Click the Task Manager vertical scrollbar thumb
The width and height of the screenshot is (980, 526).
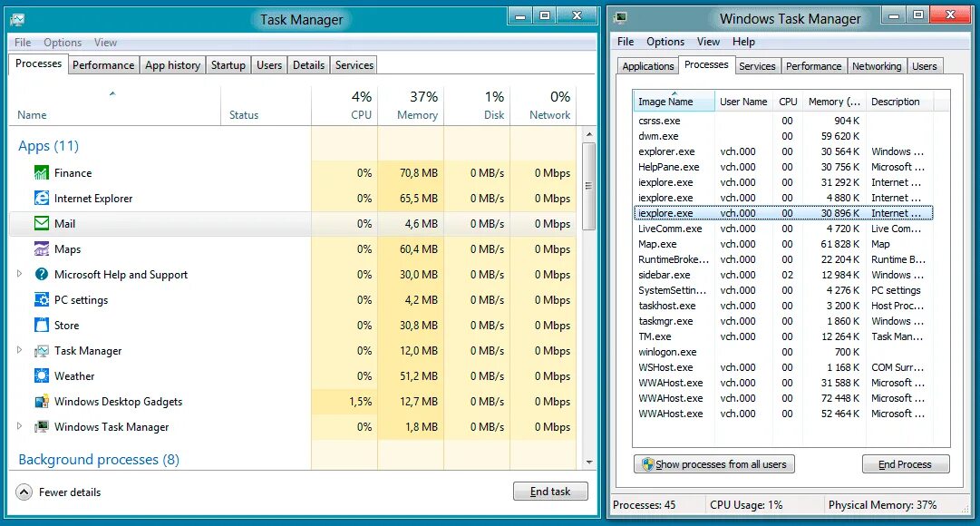coord(588,187)
